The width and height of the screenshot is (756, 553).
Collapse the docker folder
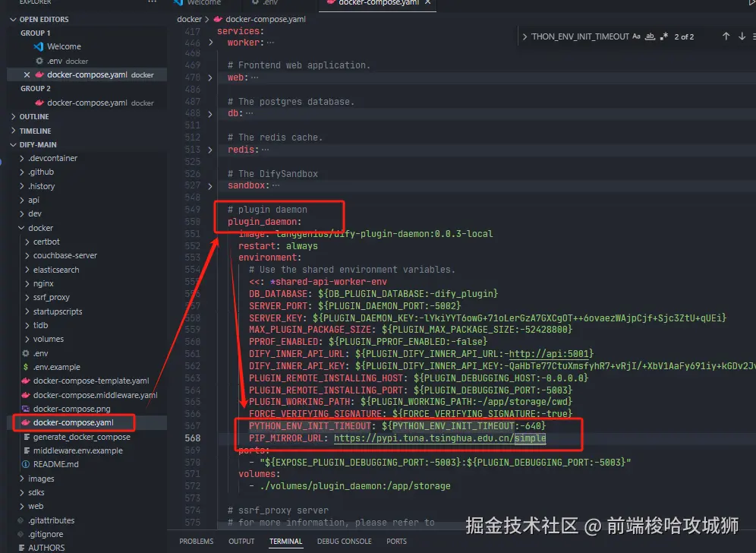(x=22, y=228)
